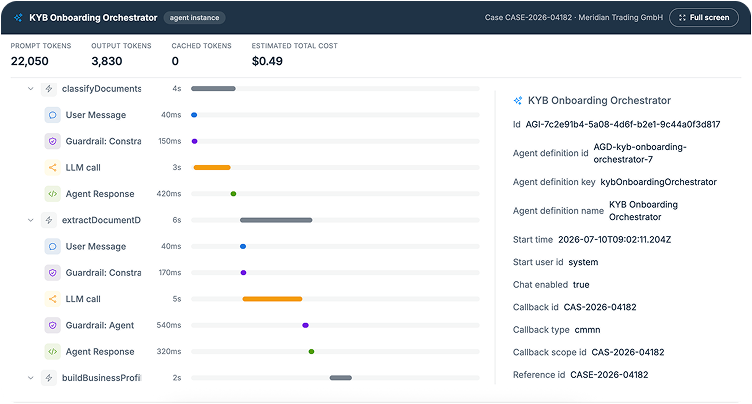The image size is (752, 404).
Task: Click share icon of the 5s LLM call
Action: point(53,299)
